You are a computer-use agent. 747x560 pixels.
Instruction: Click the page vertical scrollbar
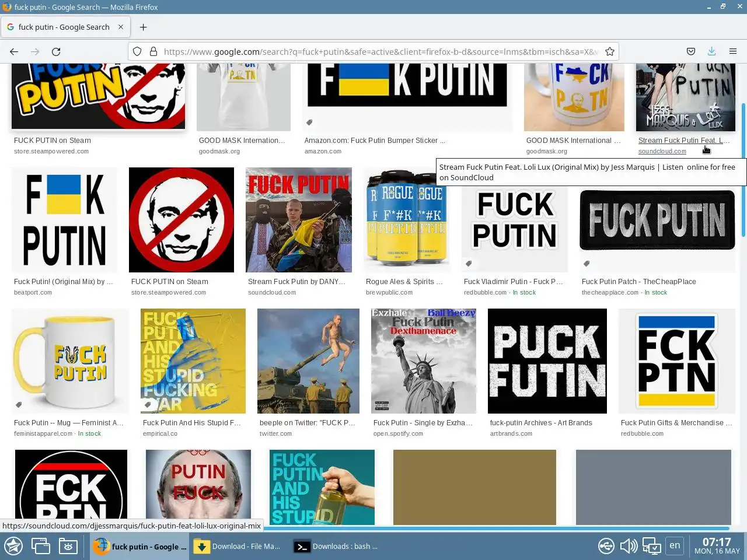(743, 169)
